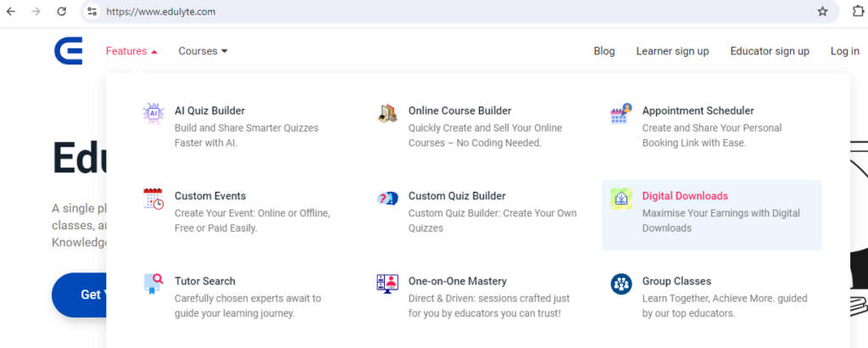Click the Custom Quiz Builder question icon
This screenshot has height=348, width=868.
[x=387, y=199]
